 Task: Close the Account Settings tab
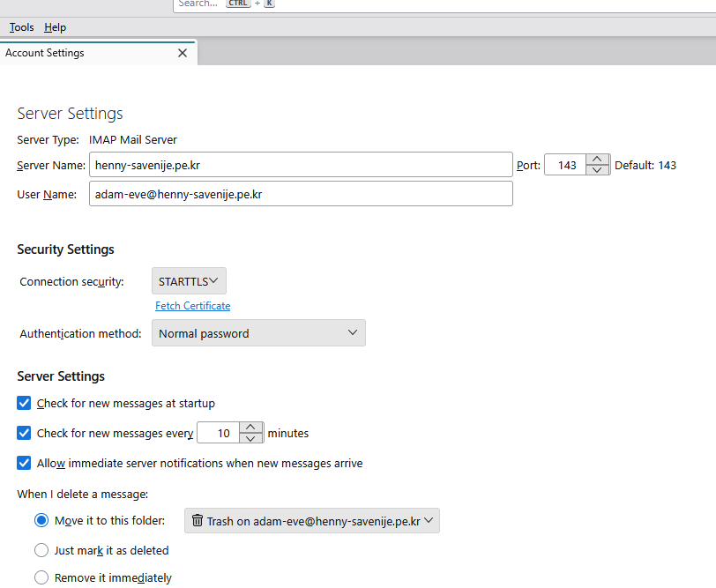(183, 53)
